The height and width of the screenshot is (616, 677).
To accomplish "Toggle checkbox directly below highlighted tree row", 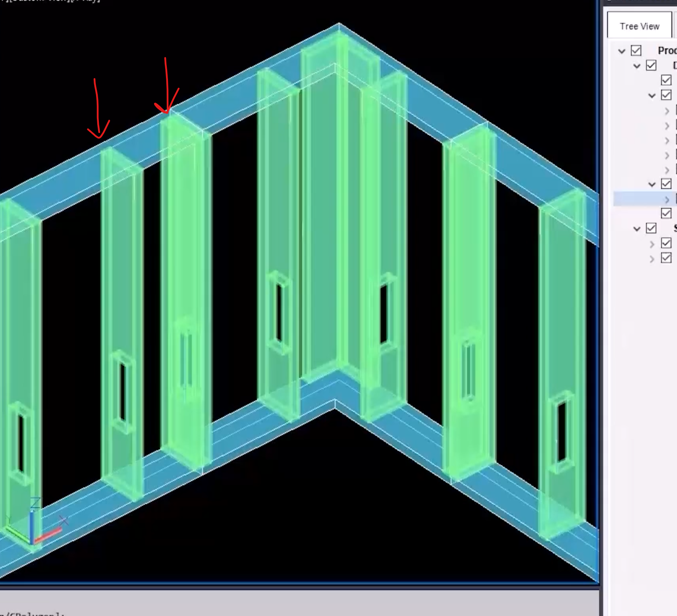I will pyautogui.click(x=666, y=213).
